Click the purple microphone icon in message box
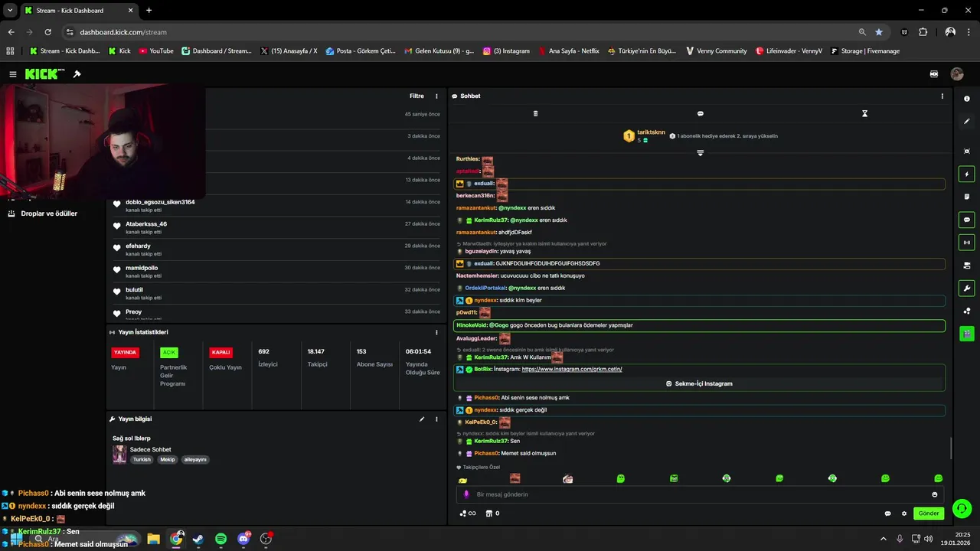980x551 pixels. point(466,494)
